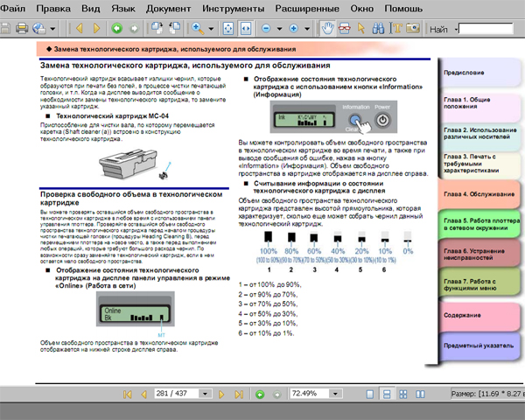The image size is (525, 420).
Task: Click into the find text field
Action: coord(486,29)
